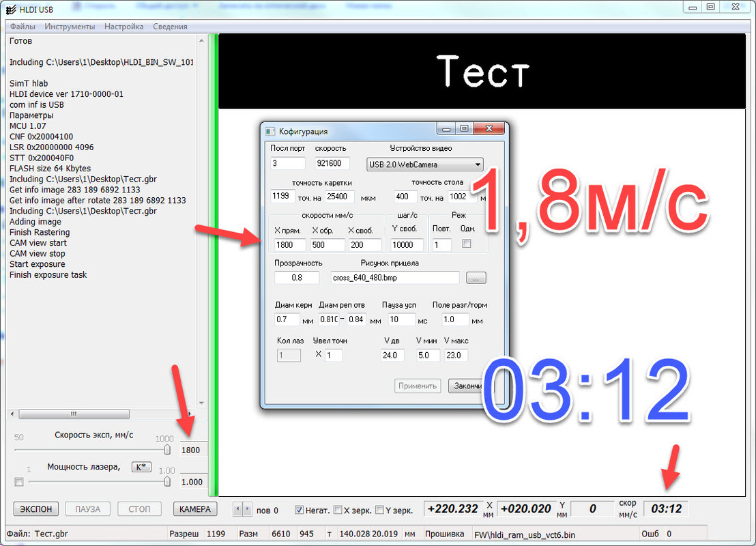This screenshot has width=756, height=546.
Task: Click the Кофигурация dialog title icon
Action: tap(270, 132)
